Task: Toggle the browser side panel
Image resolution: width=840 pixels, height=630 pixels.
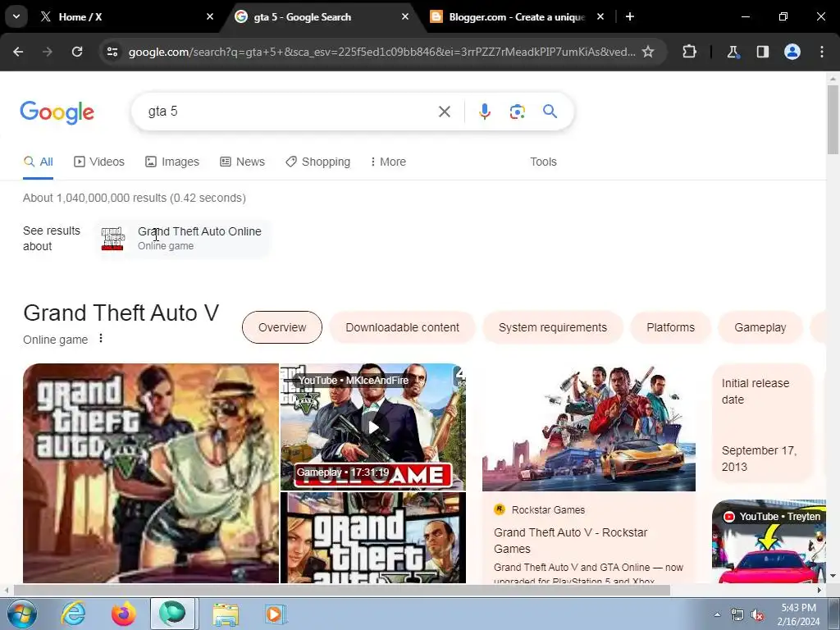Action: point(762,52)
